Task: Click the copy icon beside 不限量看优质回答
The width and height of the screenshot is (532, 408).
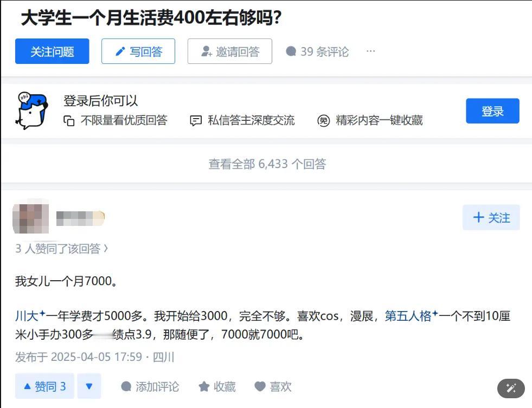Action: [69, 121]
